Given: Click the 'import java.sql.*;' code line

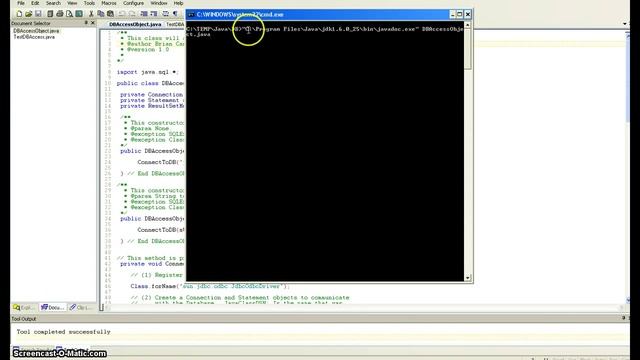Looking at the screenshot, I should (x=147, y=72).
